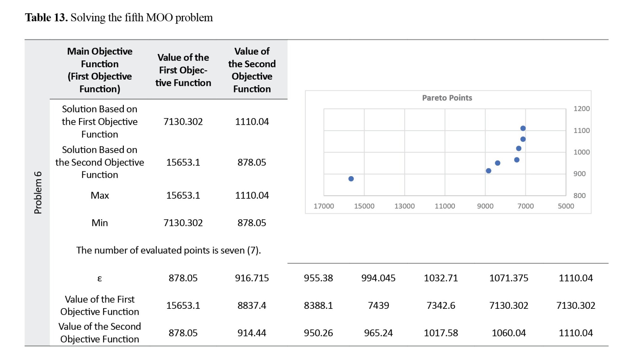Viewport: 635px width, 364px height.
Task: Click 1110.04 in the first-objective solution row
Action: tap(252, 122)
